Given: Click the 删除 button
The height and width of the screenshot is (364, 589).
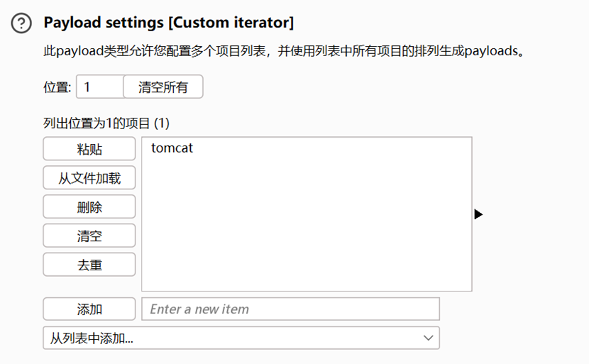Looking at the screenshot, I should click(89, 206).
